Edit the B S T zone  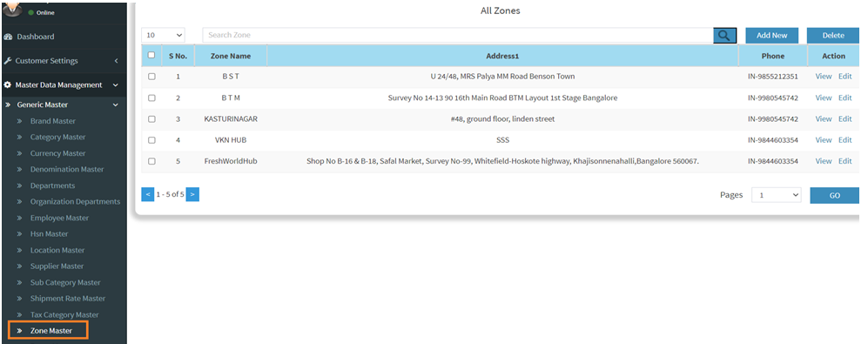coord(844,77)
